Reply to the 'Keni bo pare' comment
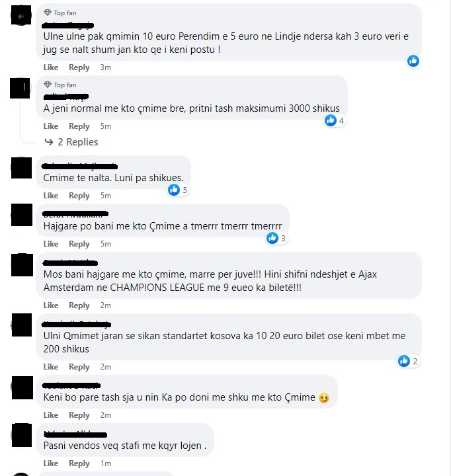 coord(79,415)
